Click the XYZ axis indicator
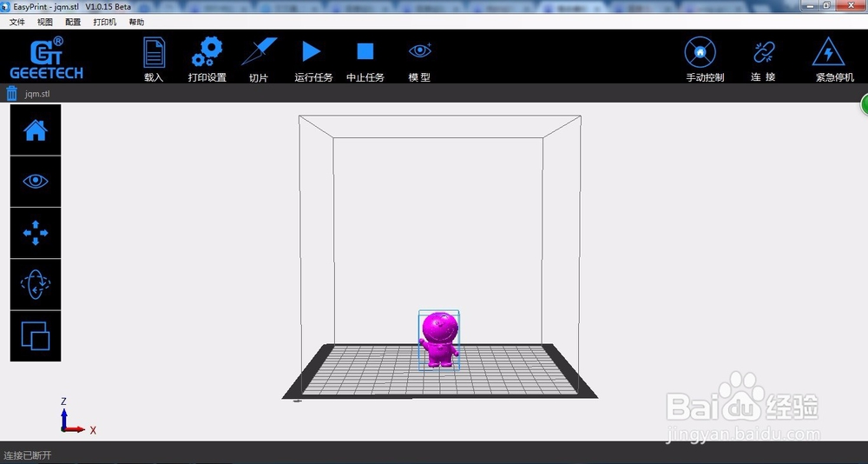The height and width of the screenshot is (464, 868). click(76, 415)
